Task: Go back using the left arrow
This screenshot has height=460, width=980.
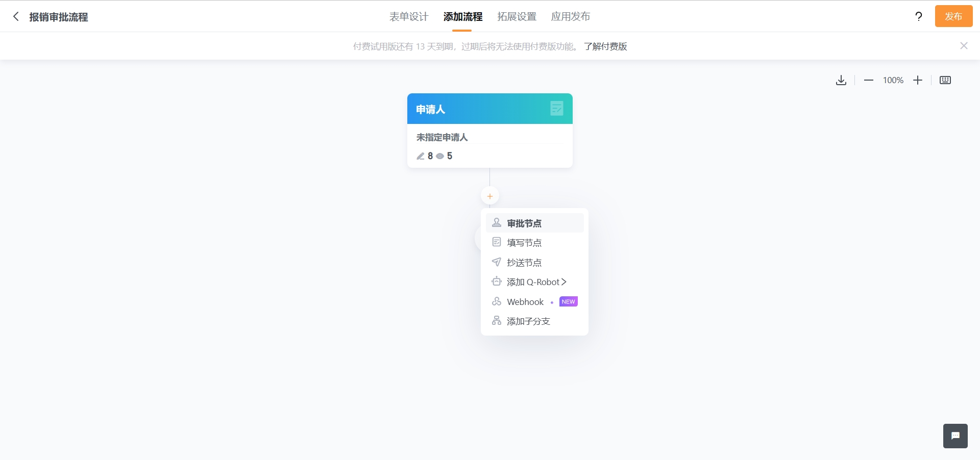Action: 16,16
